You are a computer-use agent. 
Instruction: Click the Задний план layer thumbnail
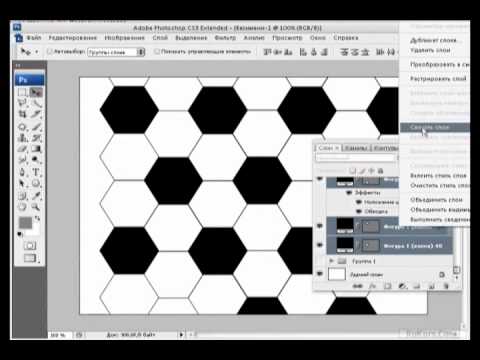tap(337, 274)
